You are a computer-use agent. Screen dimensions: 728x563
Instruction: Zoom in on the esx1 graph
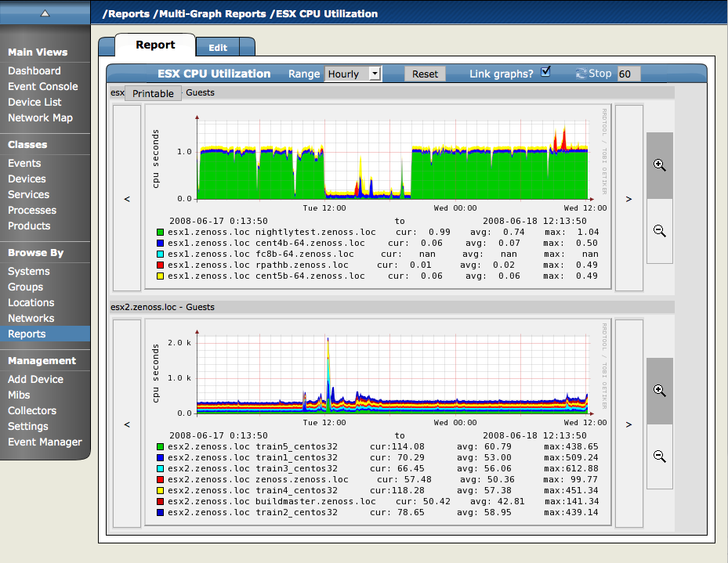pos(659,165)
